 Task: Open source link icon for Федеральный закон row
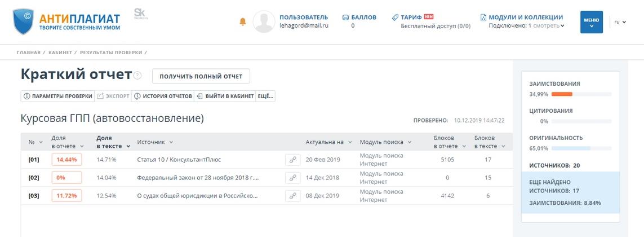tap(292, 178)
